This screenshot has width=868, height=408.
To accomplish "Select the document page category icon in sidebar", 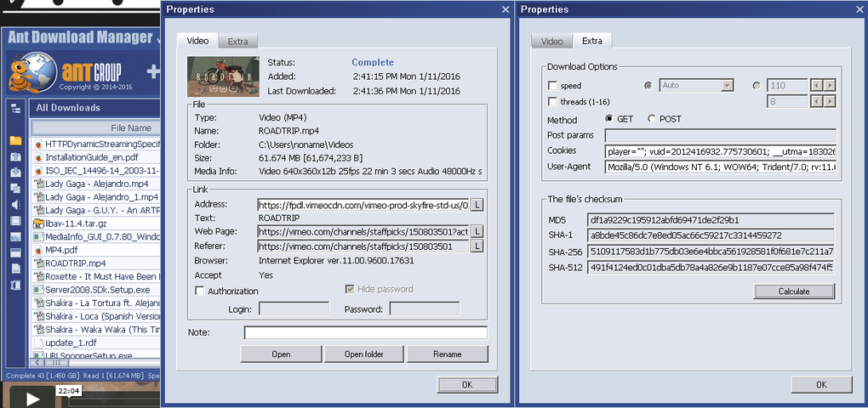I will tap(15, 269).
